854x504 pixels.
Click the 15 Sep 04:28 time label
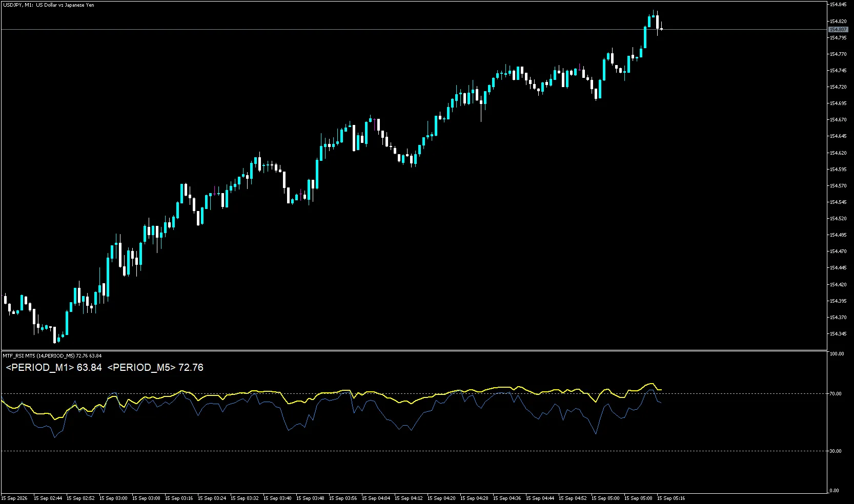click(474, 498)
